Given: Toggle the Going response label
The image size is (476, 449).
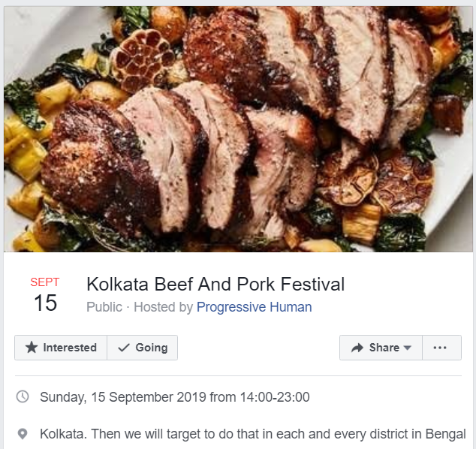Looking at the screenshot, I should (x=151, y=348).
